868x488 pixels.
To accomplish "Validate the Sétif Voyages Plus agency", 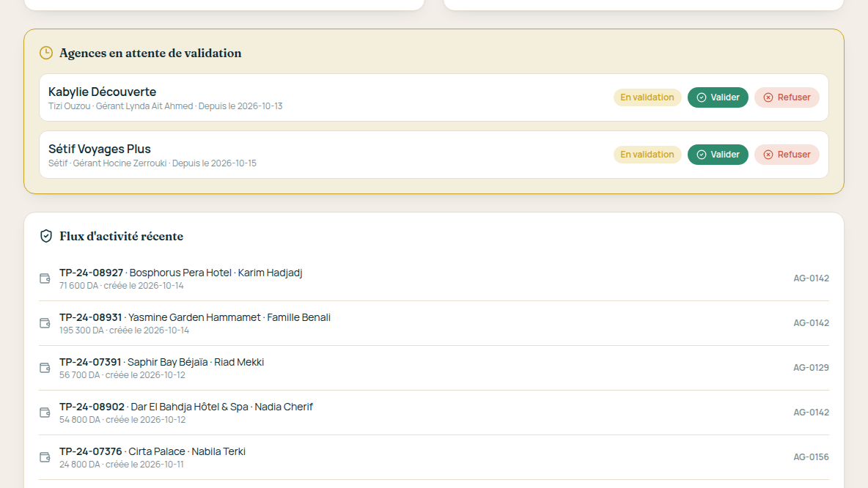I will (x=718, y=155).
